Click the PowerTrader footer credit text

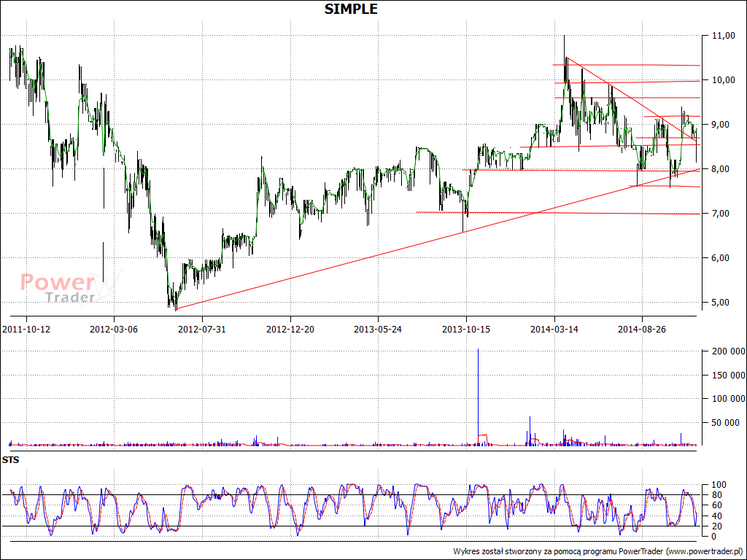[x=598, y=551]
